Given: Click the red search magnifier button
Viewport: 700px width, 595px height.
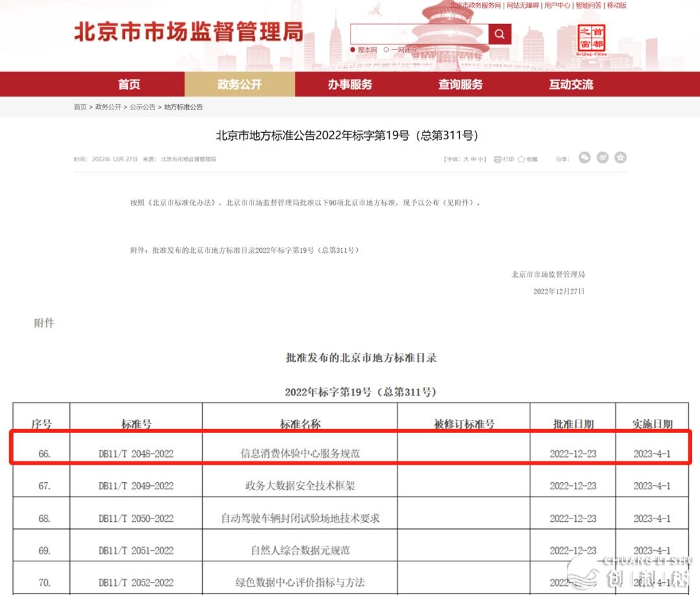Looking at the screenshot, I should click(500, 34).
